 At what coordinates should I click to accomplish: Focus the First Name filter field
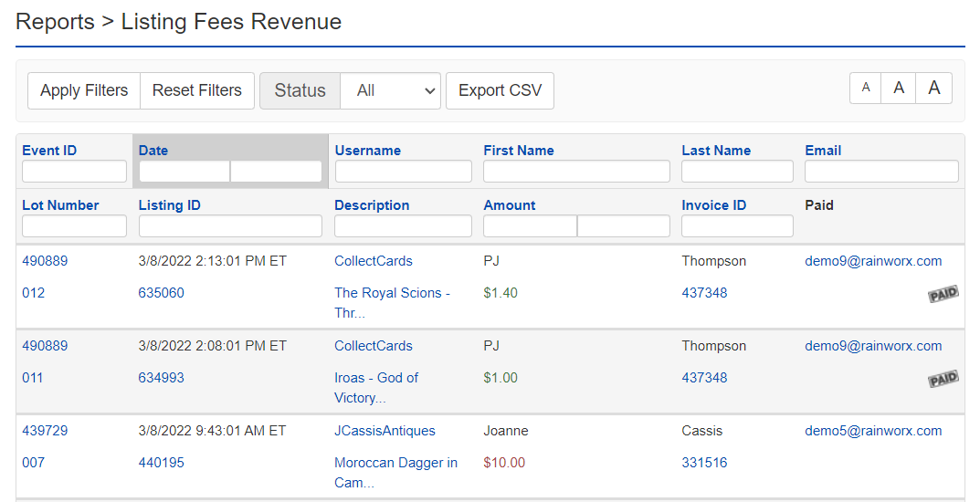576,171
